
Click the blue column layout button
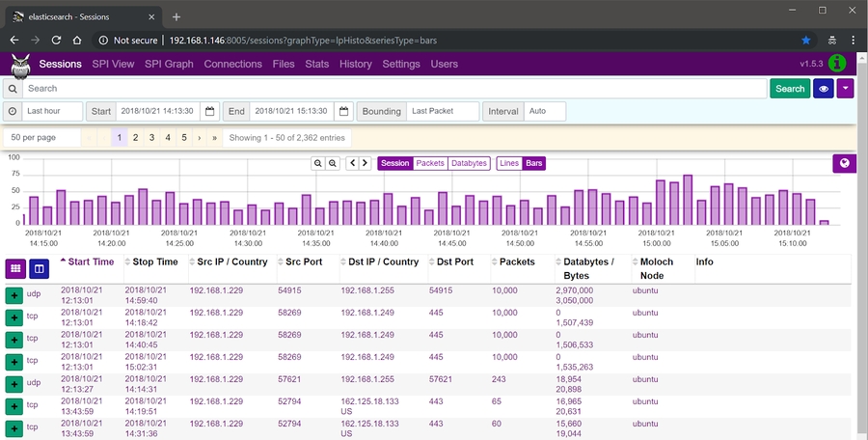(x=40, y=267)
